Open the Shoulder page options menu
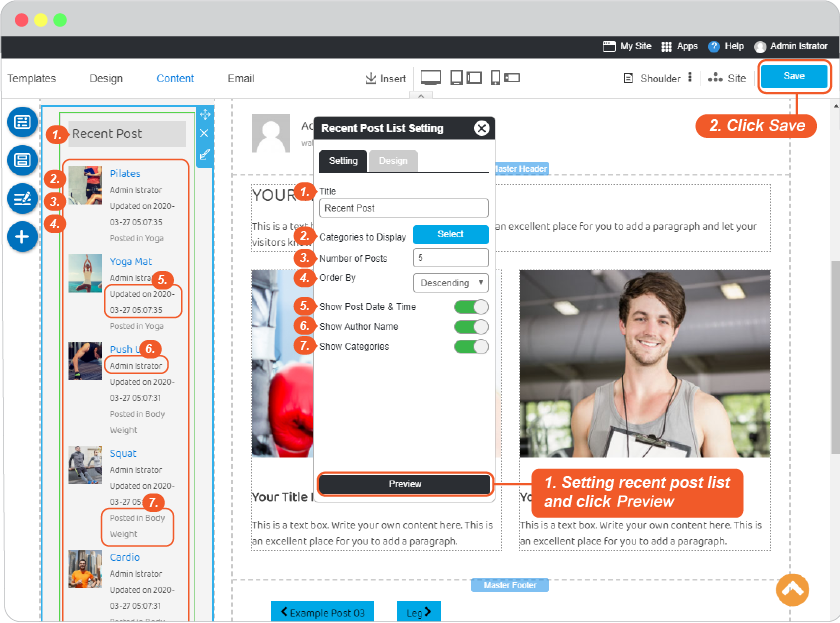 tap(690, 77)
